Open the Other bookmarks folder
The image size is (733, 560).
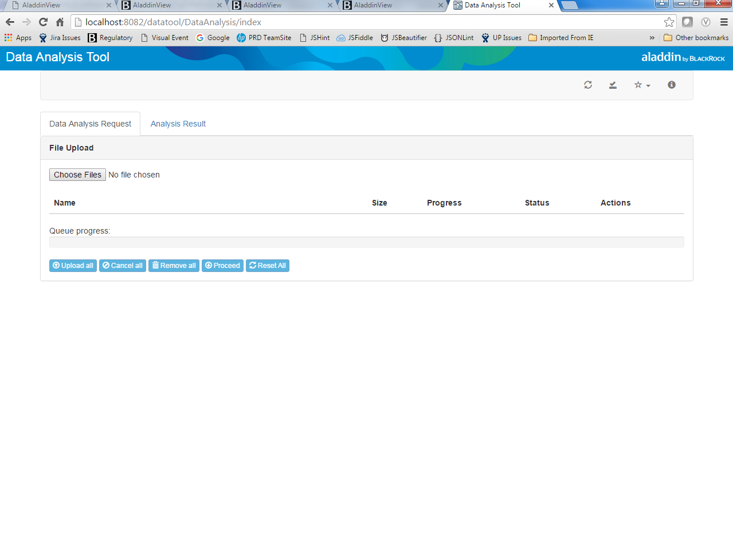point(696,38)
